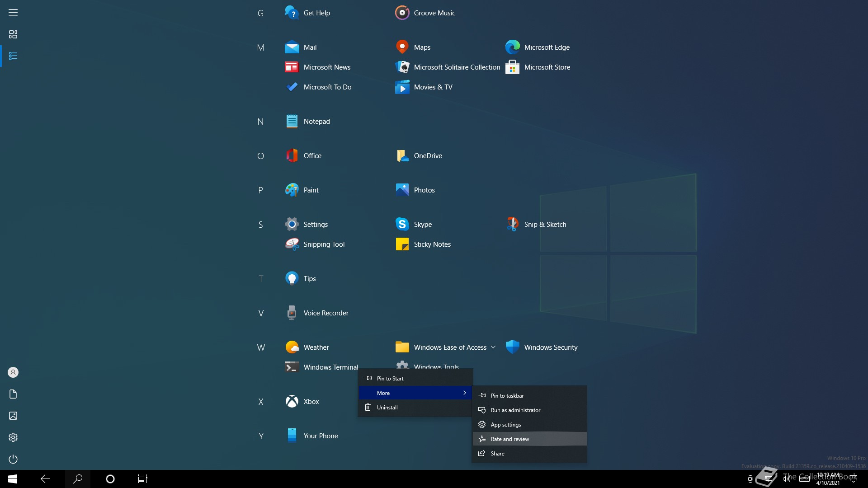
Task: Jump to letter M index
Action: pos(260,47)
